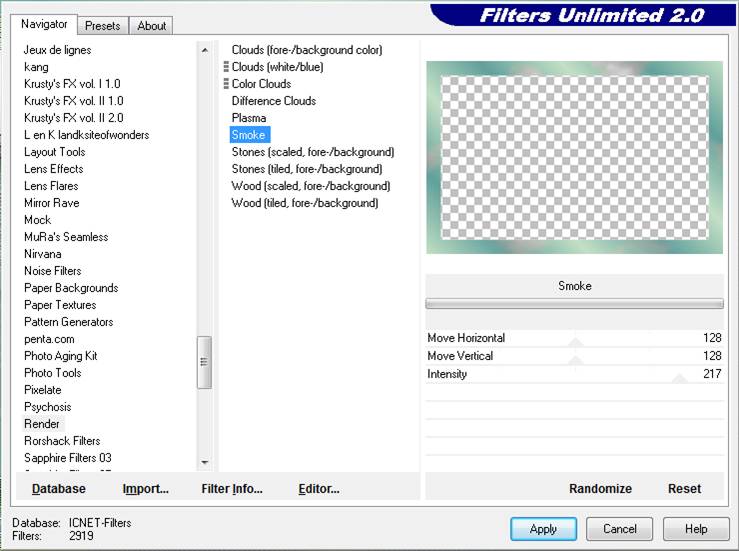Open the Database menu button
This screenshot has height=551, width=739.
(x=59, y=489)
